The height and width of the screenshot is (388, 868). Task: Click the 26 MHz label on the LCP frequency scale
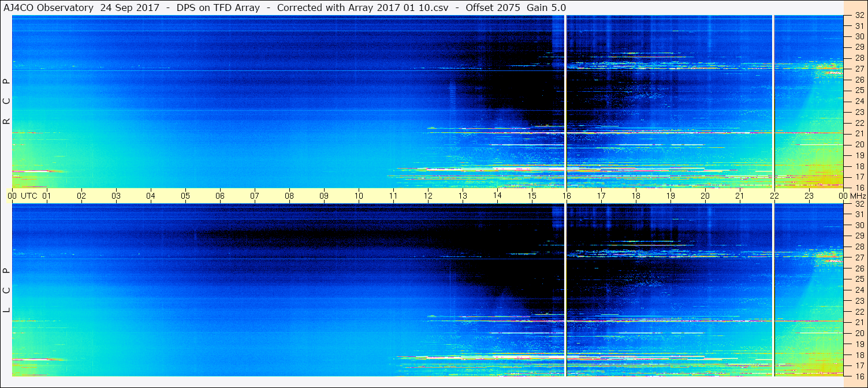(859, 268)
